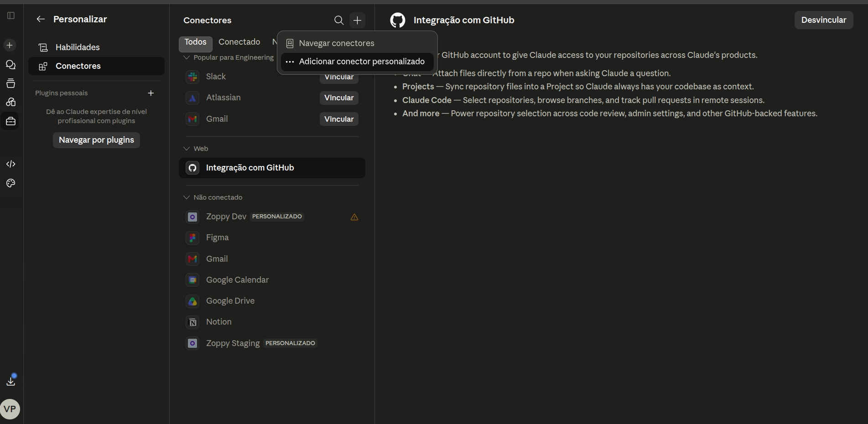Collapse the Popular para Engineering group

click(x=187, y=57)
